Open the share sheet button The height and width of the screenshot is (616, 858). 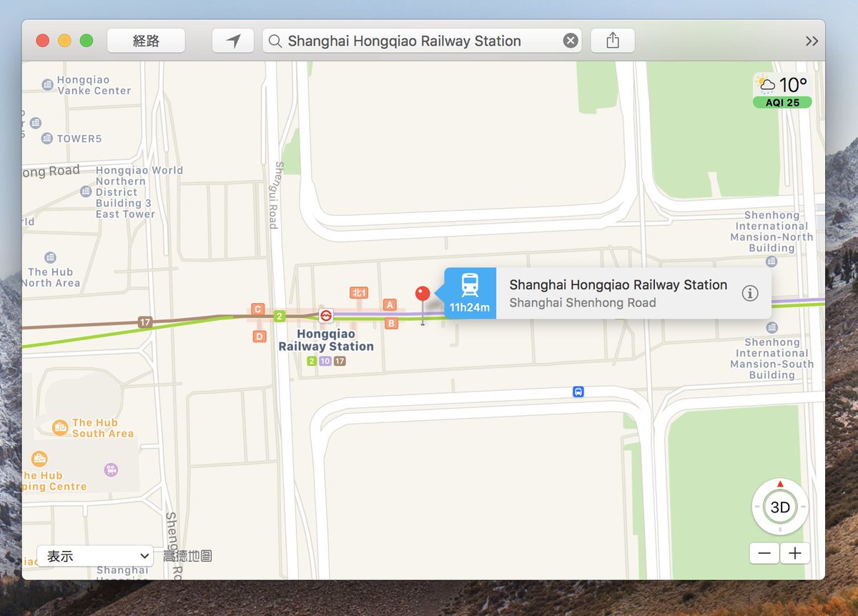click(x=613, y=41)
